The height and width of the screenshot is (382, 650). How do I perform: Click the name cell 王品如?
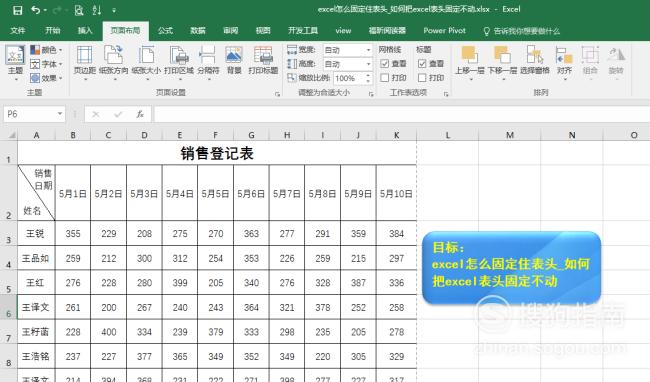point(36,258)
